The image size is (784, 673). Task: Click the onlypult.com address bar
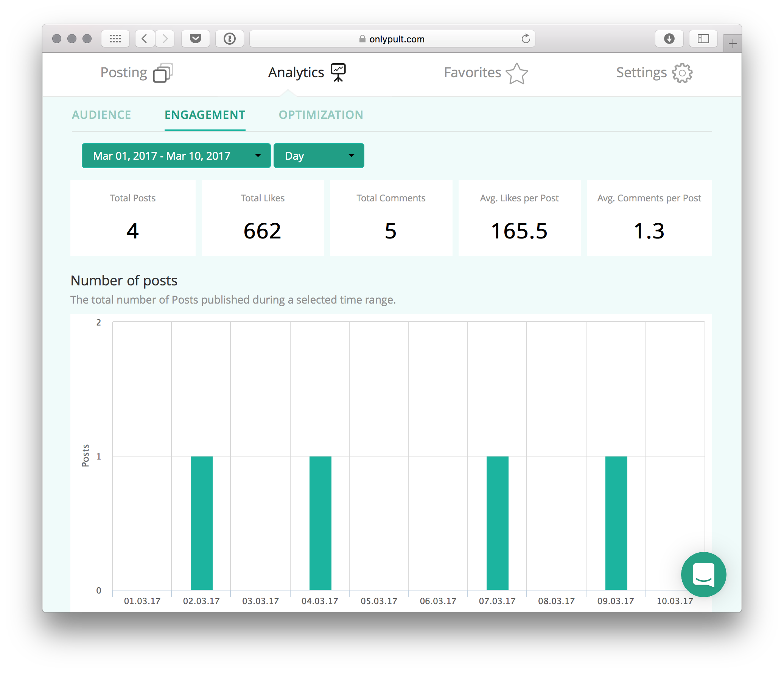coord(392,39)
